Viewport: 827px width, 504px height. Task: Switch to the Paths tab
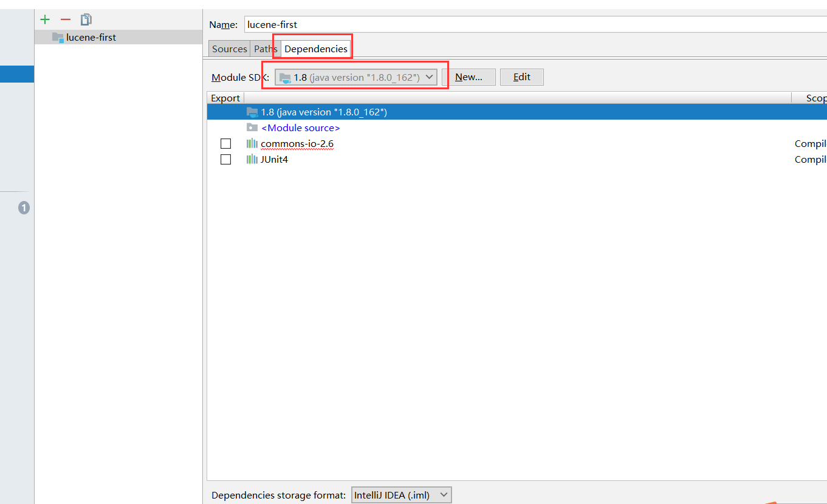pos(265,48)
